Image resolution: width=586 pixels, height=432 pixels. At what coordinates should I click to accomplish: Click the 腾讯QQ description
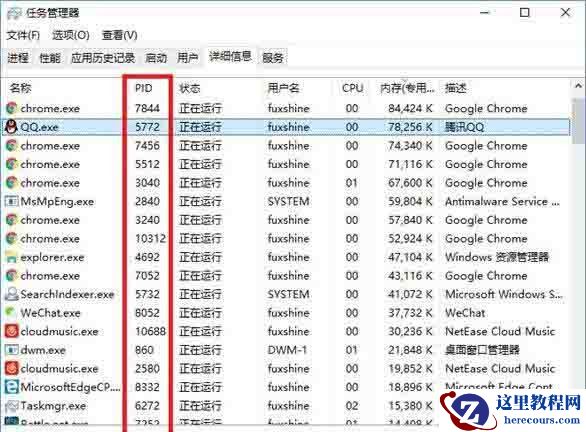pos(465,127)
